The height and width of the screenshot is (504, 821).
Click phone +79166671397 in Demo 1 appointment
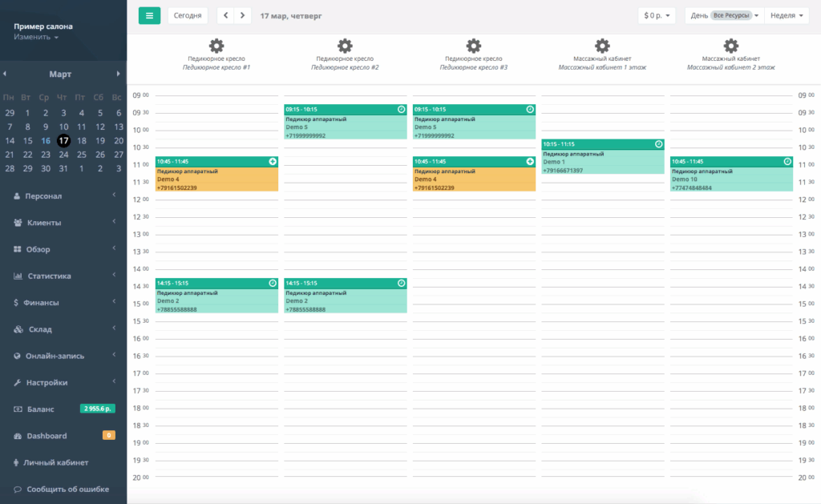(x=563, y=171)
